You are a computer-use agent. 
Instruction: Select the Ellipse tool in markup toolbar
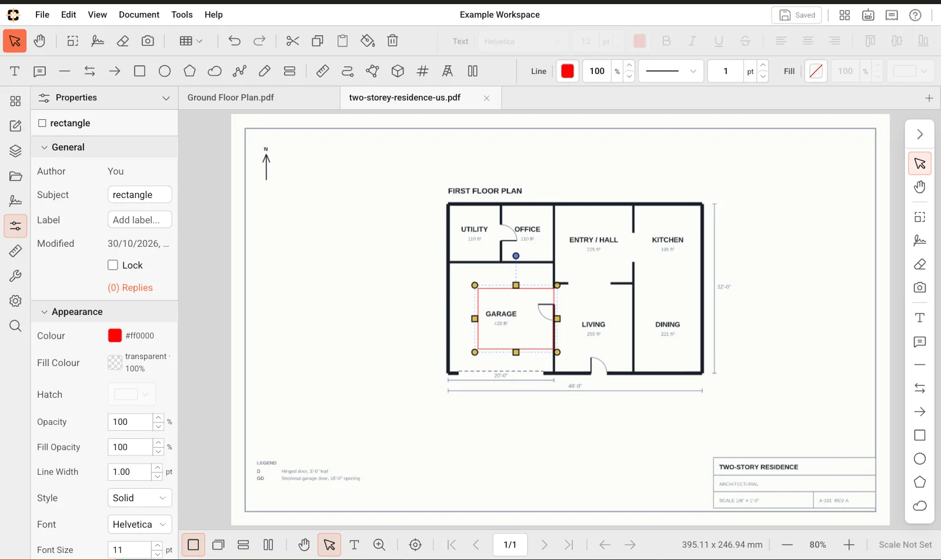165,71
